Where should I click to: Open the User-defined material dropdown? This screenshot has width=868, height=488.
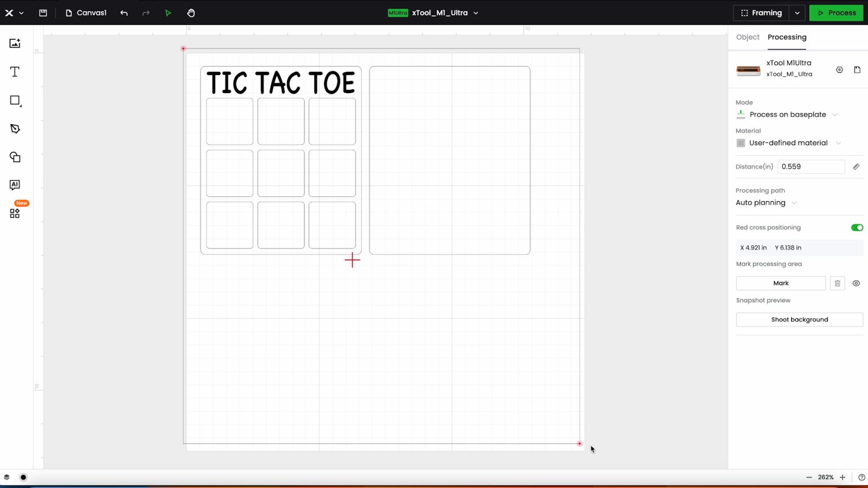point(789,143)
